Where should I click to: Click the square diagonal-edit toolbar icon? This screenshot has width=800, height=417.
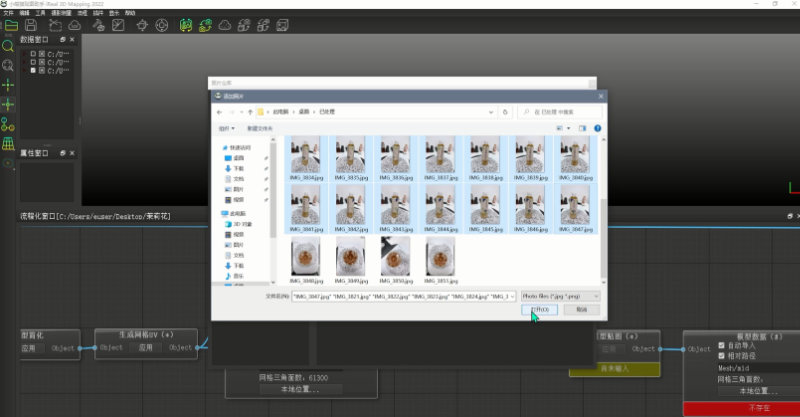tap(118, 25)
